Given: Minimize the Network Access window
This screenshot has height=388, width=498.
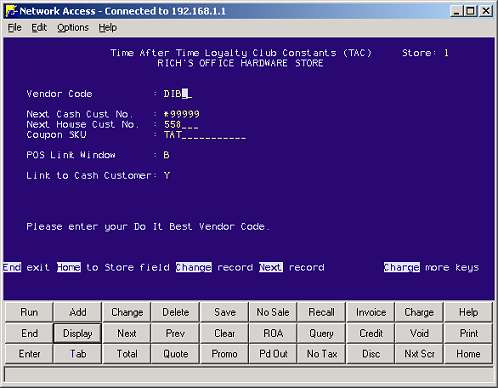Looking at the screenshot, I should point(456,11).
